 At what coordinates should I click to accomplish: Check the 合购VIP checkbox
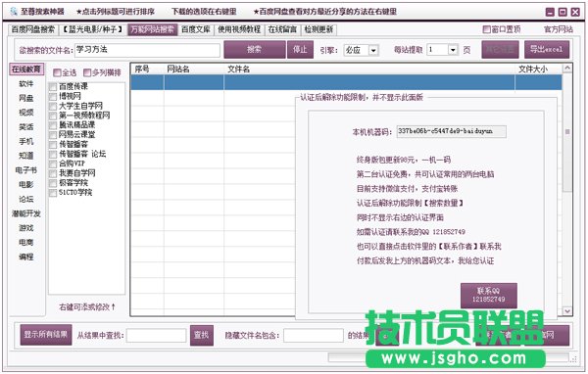click(53, 164)
